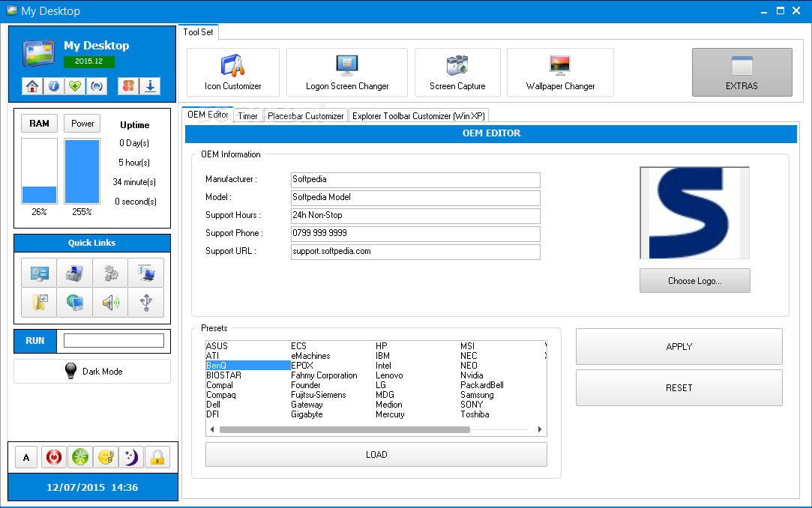Select the Lenovo preset
Screen dimensions: 812x508
[389, 375]
